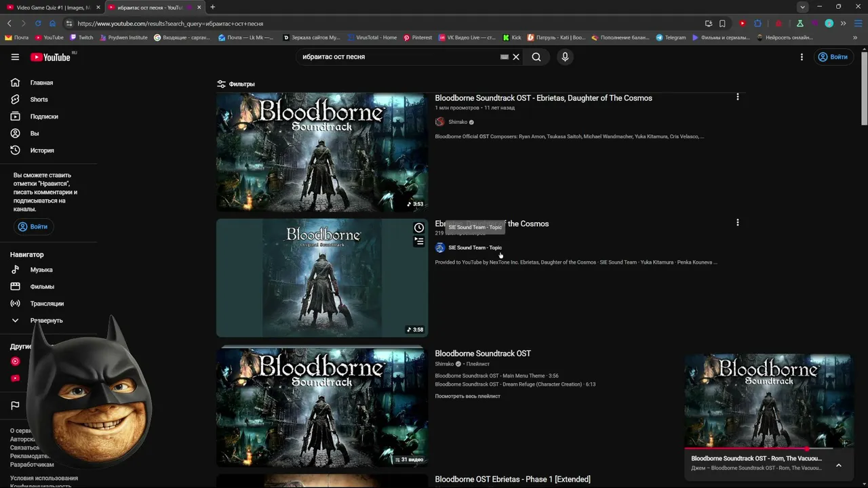
Task: Expand the Развернуть sidebar list
Action: [46, 321]
